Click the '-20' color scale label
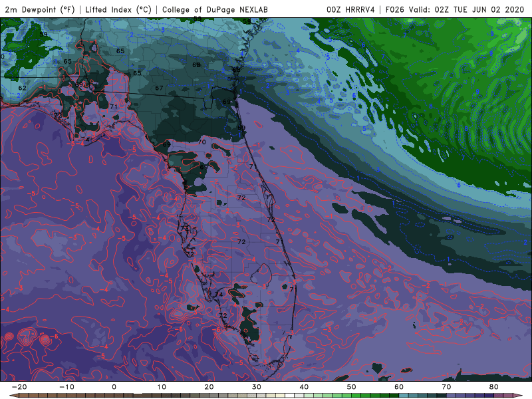The height and width of the screenshot is (399, 532). [19, 387]
